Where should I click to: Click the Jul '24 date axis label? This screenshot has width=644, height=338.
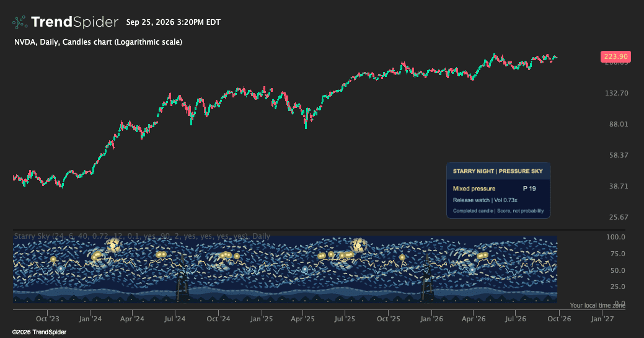[175, 319]
